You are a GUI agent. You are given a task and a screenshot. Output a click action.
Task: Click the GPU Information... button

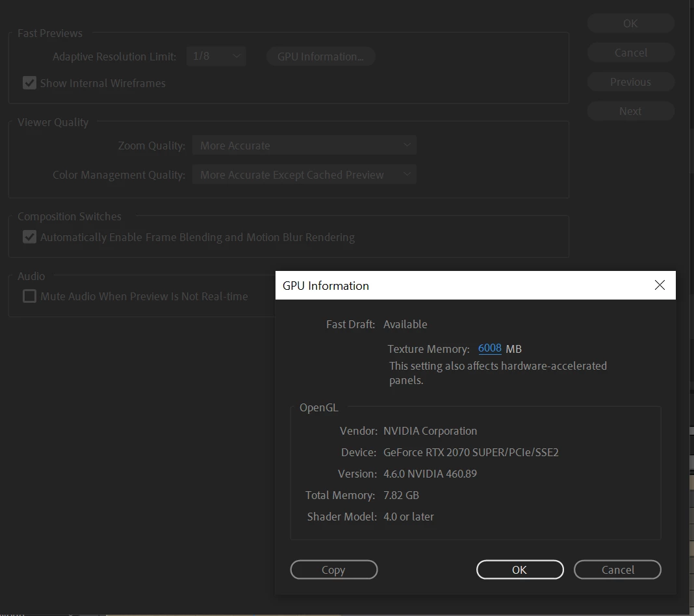pos(320,57)
